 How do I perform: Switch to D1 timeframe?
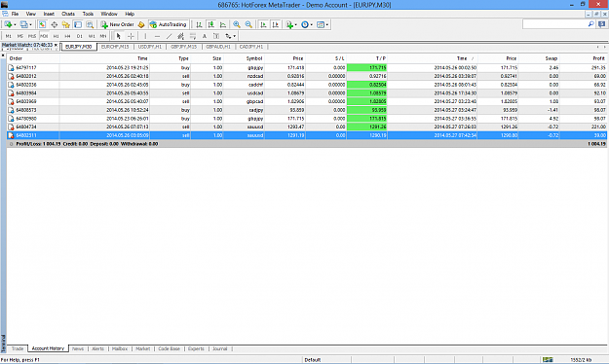tap(80, 36)
